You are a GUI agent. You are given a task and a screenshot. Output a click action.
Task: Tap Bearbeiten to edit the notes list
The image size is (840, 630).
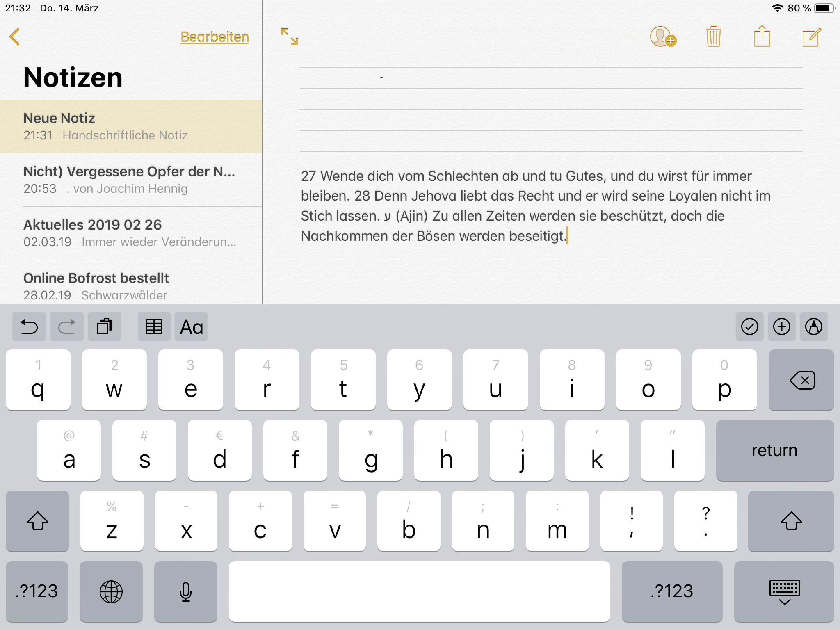215,37
